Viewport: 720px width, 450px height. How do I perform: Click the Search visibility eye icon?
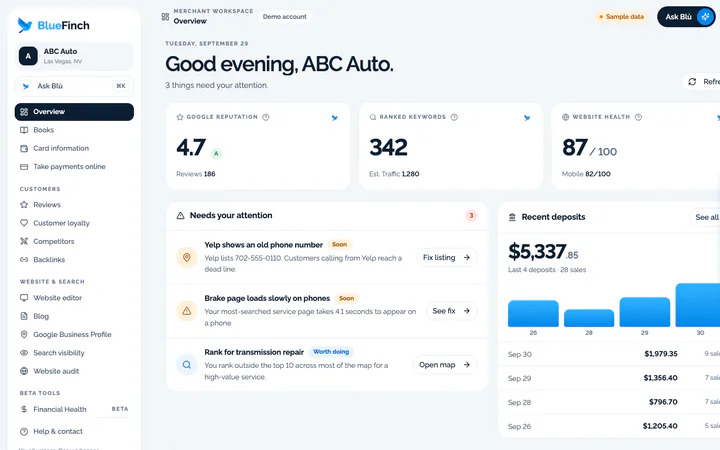tap(24, 353)
